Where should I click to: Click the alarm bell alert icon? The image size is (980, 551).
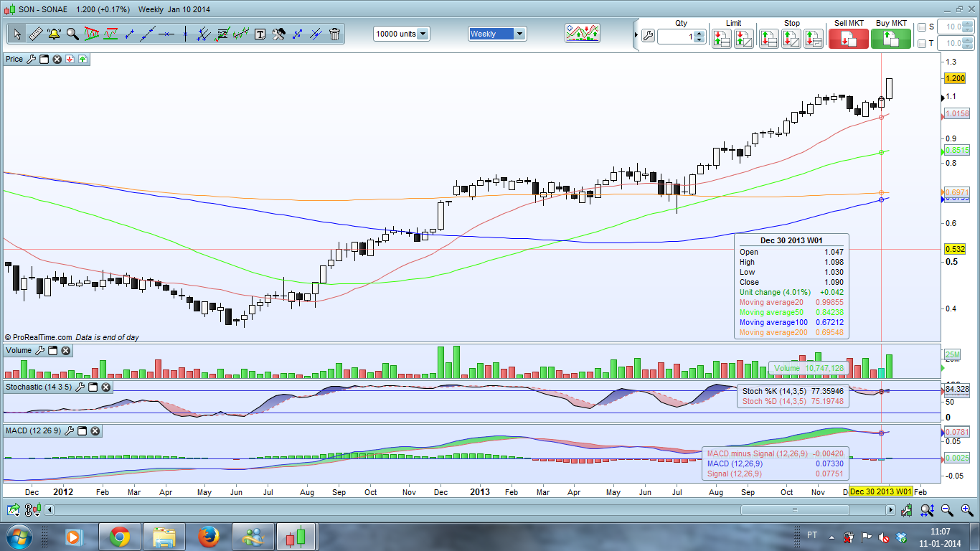(x=54, y=34)
